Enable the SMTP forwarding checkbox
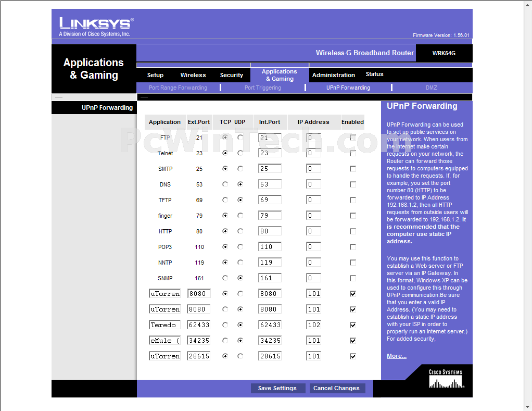This screenshot has width=532, height=411. pyautogui.click(x=353, y=169)
